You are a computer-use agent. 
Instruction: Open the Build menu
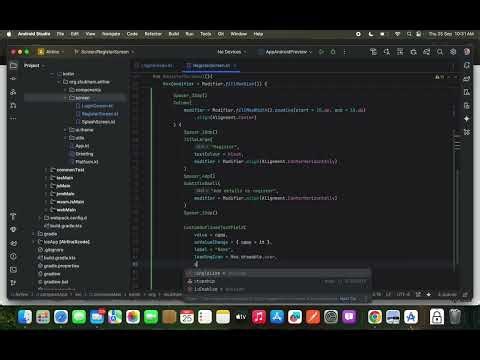coord(174,34)
